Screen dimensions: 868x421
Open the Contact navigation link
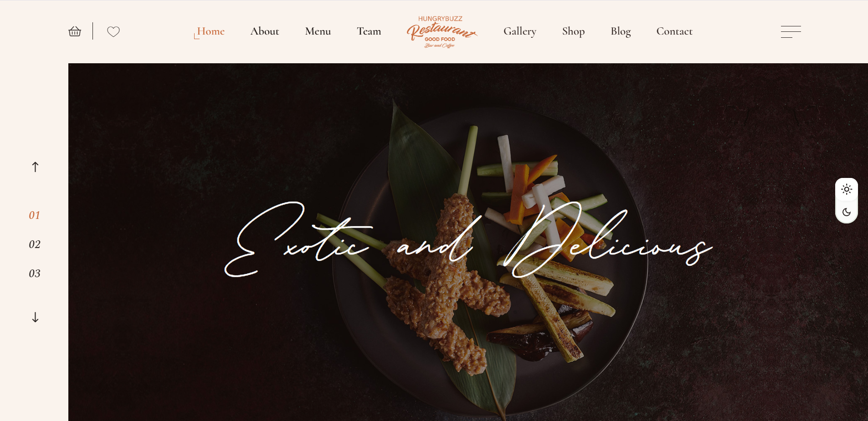point(674,31)
